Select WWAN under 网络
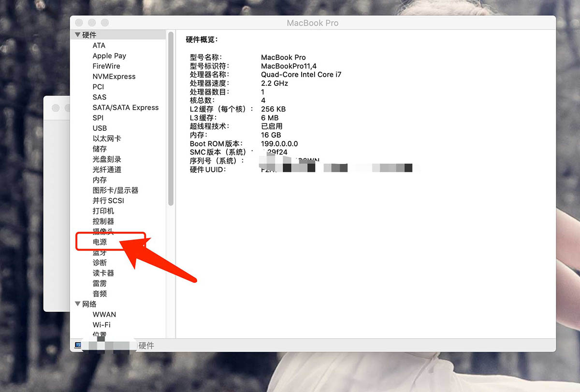The width and height of the screenshot is (580, 392). coord(104,314)
